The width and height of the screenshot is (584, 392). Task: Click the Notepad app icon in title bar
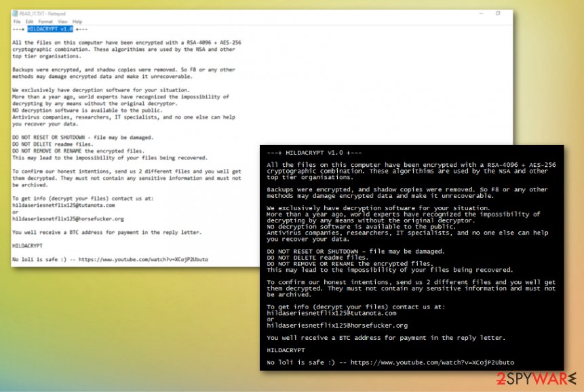tap(15, 14)
